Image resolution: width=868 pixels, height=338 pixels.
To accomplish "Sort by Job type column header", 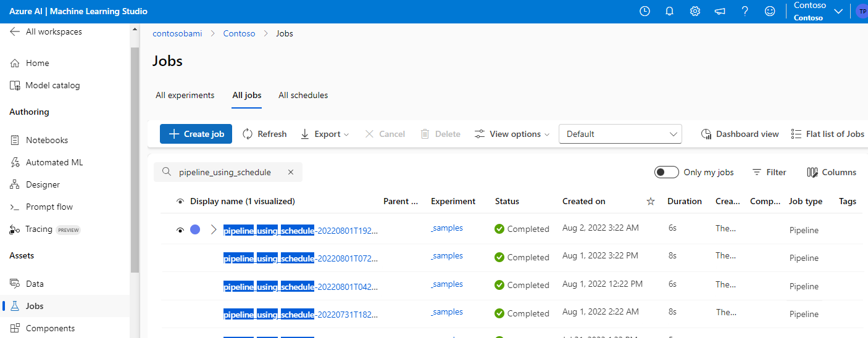I will coord(806,201).
